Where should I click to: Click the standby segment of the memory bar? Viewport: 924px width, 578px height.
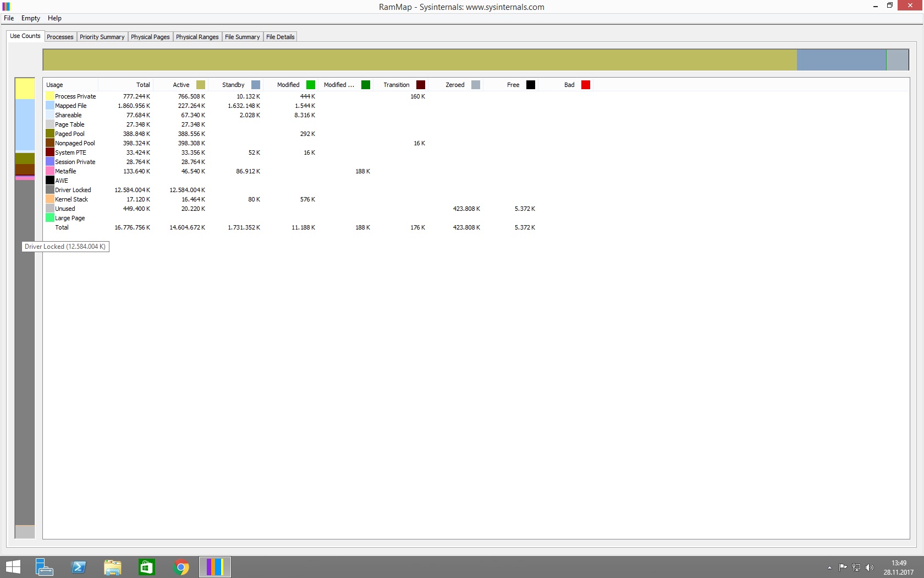coord(842,59)
